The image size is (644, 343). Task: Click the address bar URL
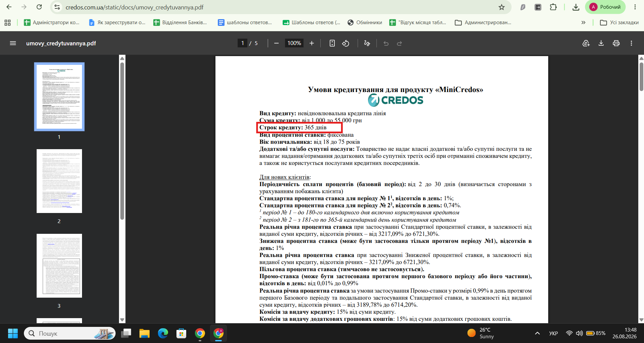134,7
